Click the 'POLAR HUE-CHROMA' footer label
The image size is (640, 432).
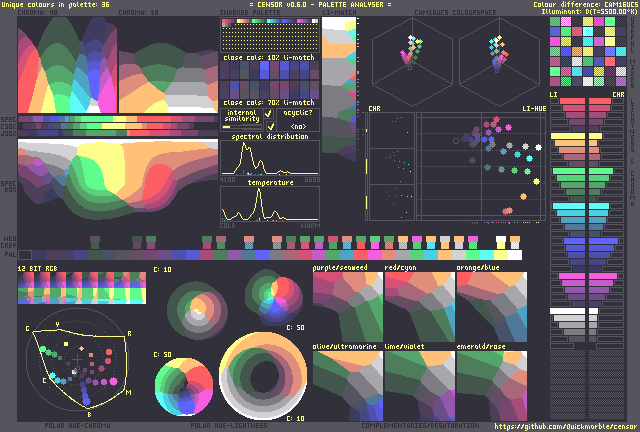pos(77,426)
